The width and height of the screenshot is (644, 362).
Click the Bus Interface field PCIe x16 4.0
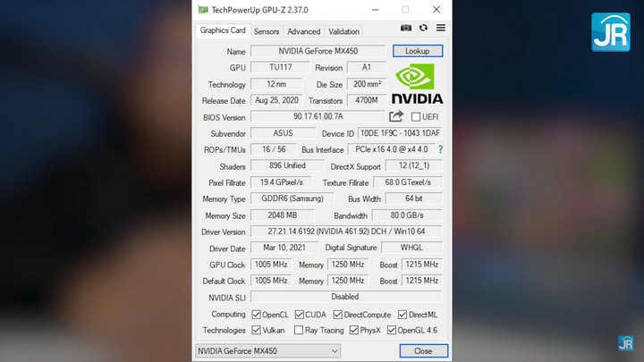392,149
